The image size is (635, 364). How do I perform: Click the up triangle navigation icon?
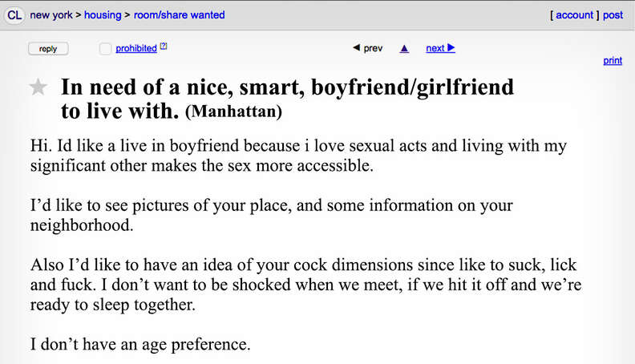[x=405, y=49]
